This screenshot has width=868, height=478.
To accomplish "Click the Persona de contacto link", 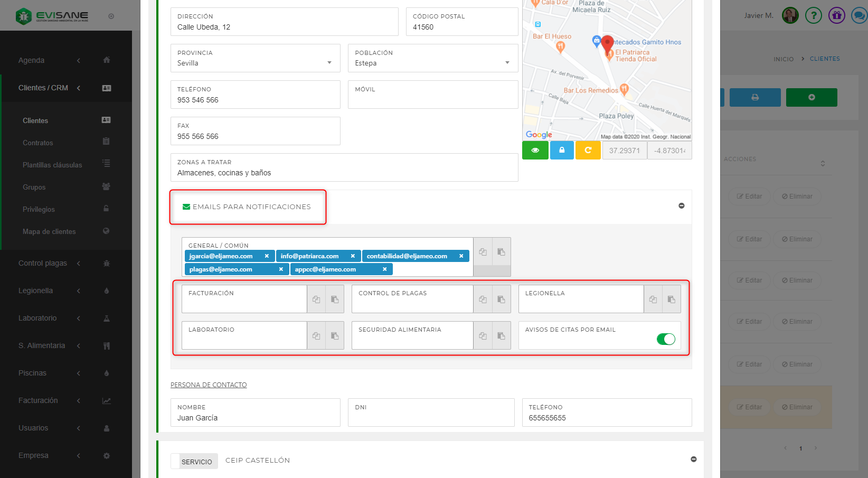I will [209, 385].
